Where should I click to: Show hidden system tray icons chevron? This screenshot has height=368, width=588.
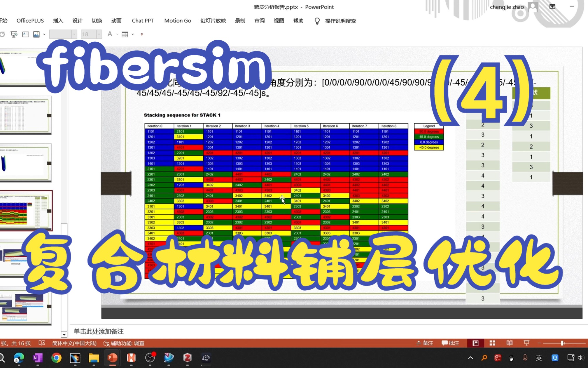click(470, 358)
